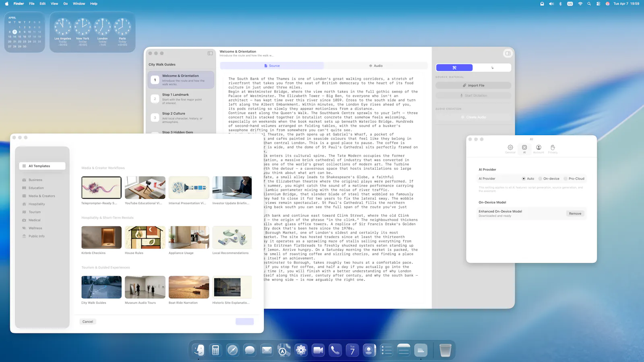Select Pro-Cloud AI provider

pyautogui.click(x=574, y=179)
